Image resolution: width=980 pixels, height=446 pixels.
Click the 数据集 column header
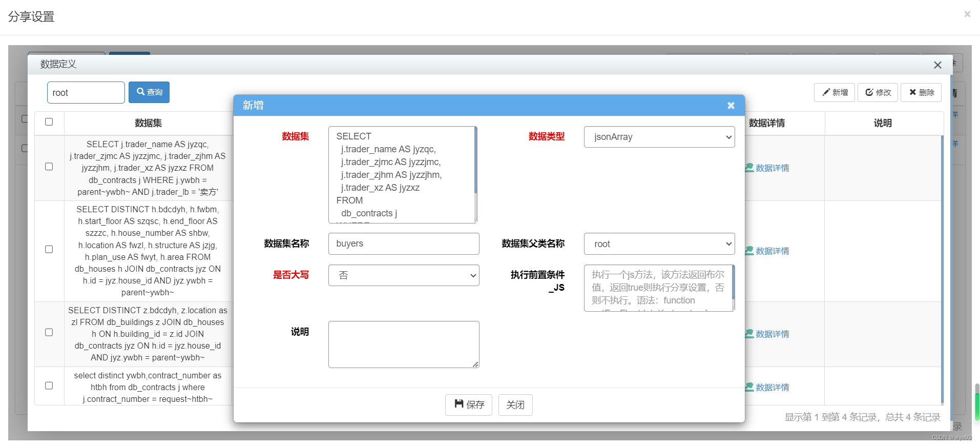149,123
